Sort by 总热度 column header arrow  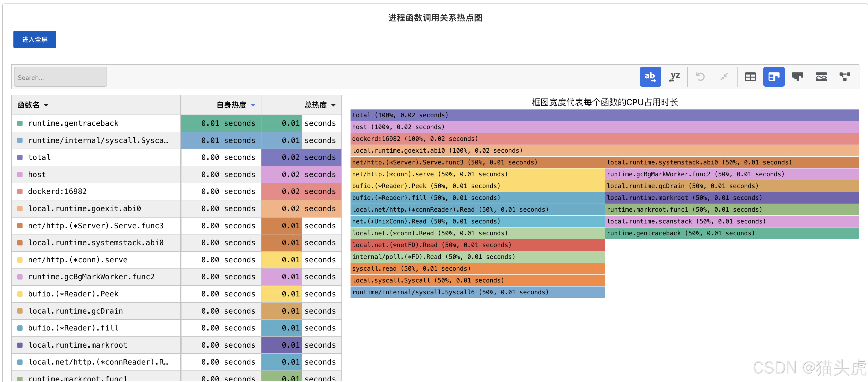coord(333,105)
